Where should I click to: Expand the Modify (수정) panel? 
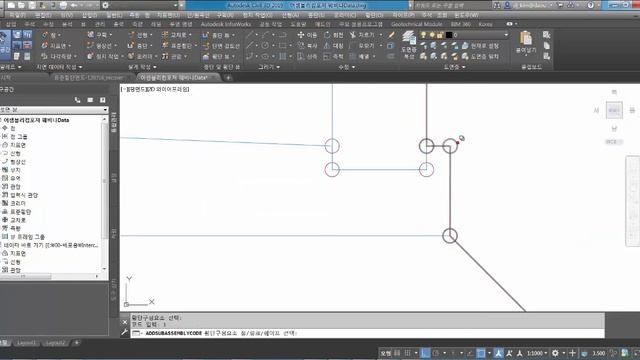coord(347,67)
